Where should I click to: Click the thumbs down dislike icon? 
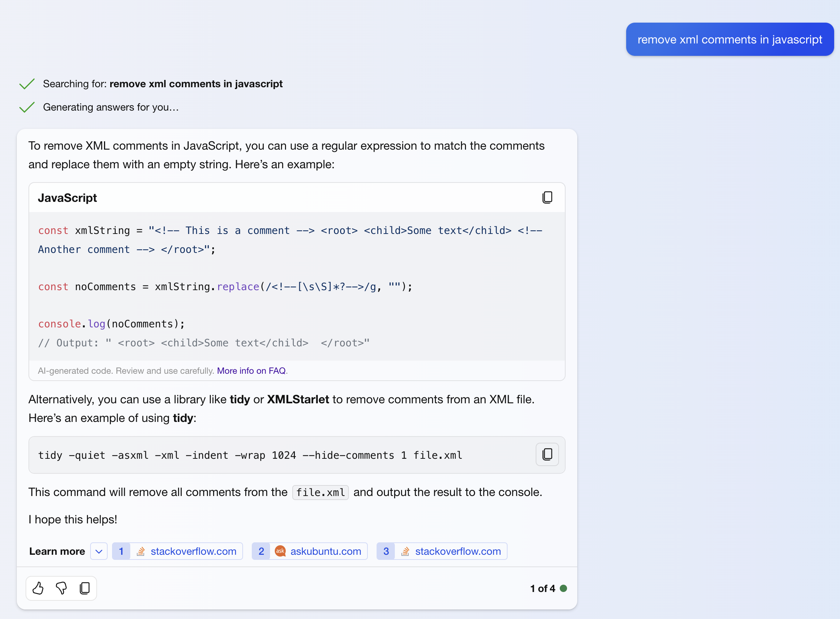(61, 588)
